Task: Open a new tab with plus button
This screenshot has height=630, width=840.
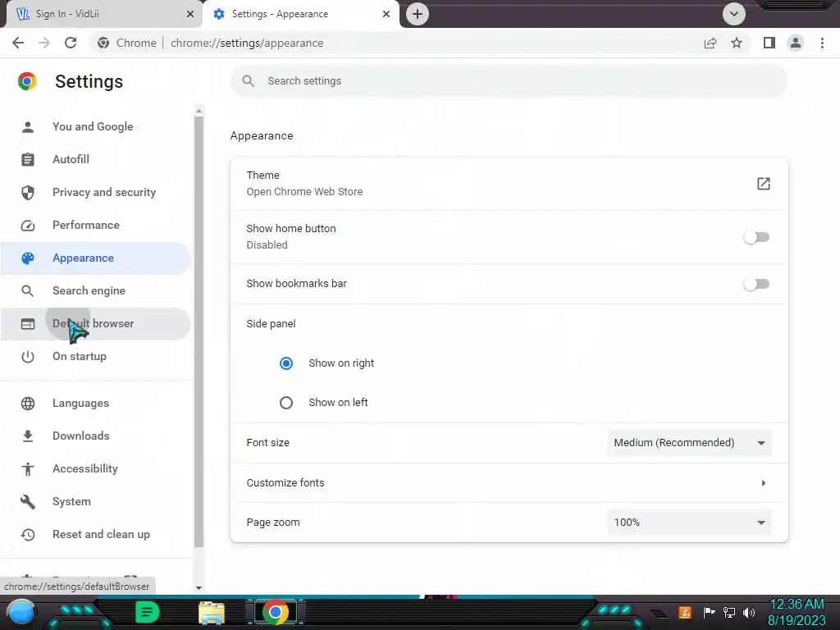Action: [x=418, y=14]
